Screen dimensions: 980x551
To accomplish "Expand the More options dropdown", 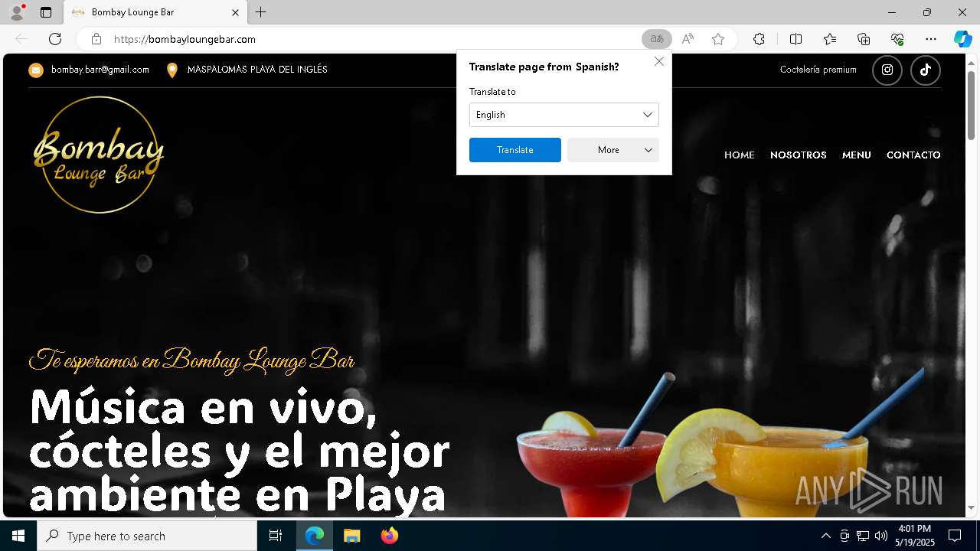I will (613, 150).
